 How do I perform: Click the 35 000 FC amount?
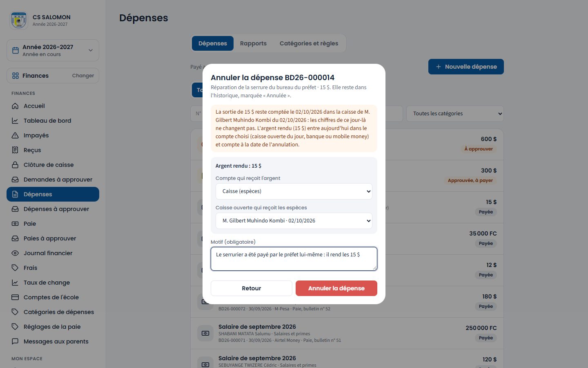pos(483,233)
